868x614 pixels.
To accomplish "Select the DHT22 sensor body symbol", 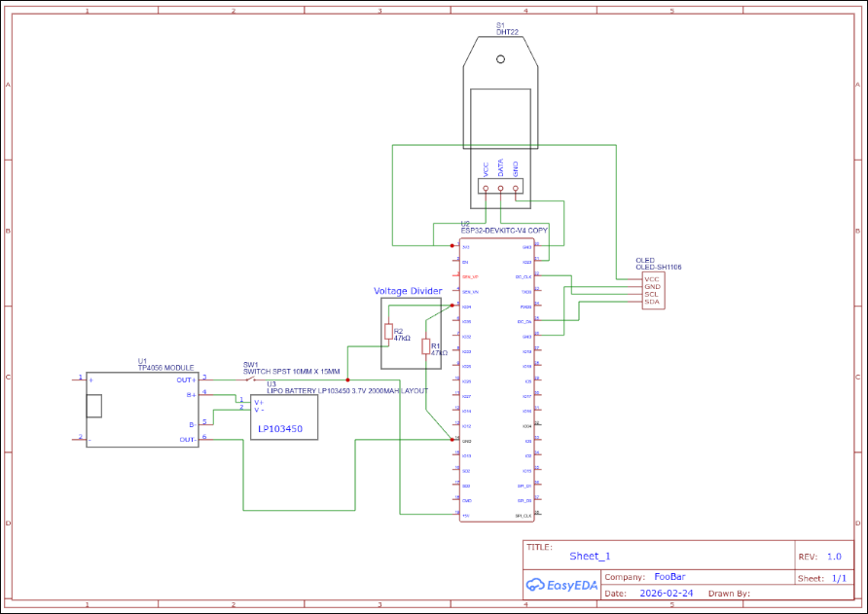I will pyautogui.click(x=500, y=123).
